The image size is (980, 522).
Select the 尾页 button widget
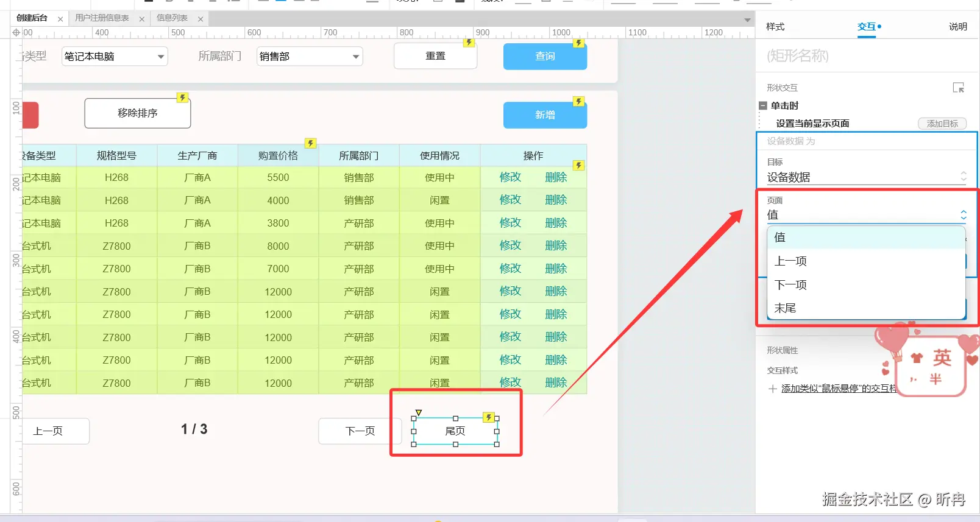[455, 431]
